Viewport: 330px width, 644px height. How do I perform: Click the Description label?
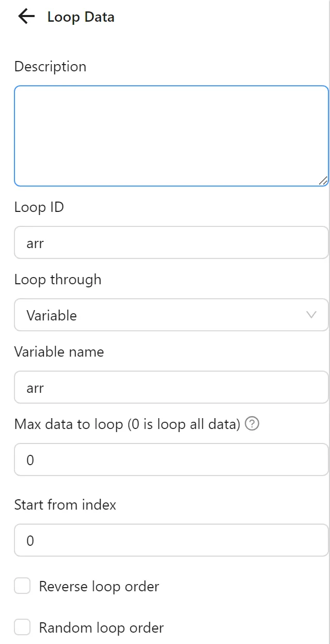pos(50,66)
